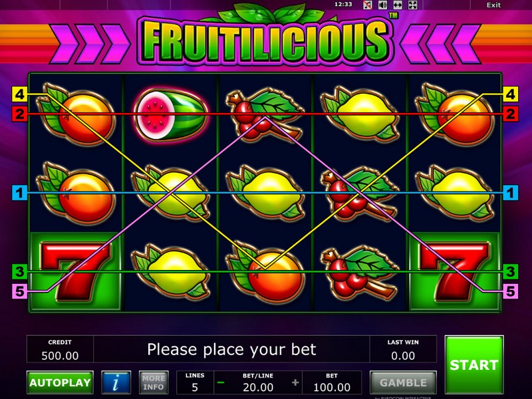Toggle the music mute icon
532x399 pixels.
tap(368, 5)
